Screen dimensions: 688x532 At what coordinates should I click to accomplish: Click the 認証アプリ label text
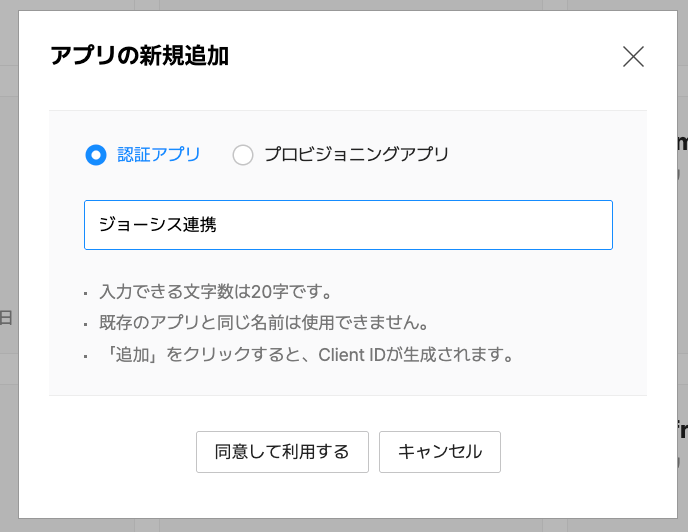pyautogui.click(x=158, y=155)
